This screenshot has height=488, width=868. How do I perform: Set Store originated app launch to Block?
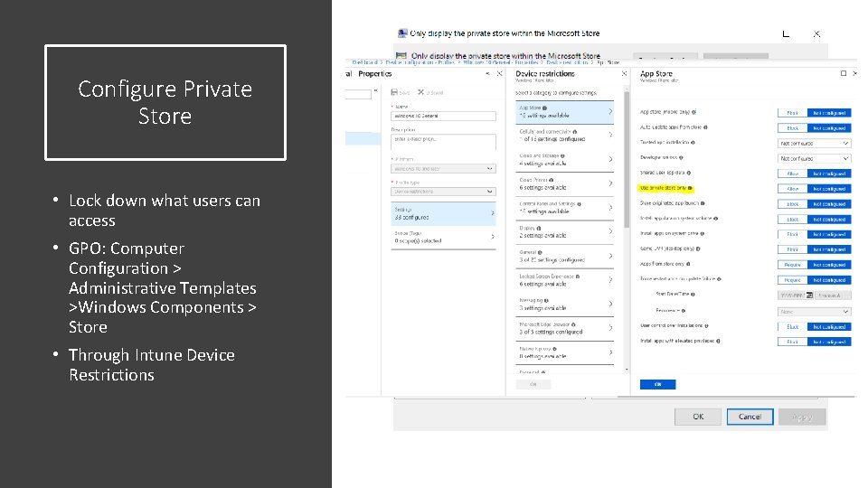(793, 203)
